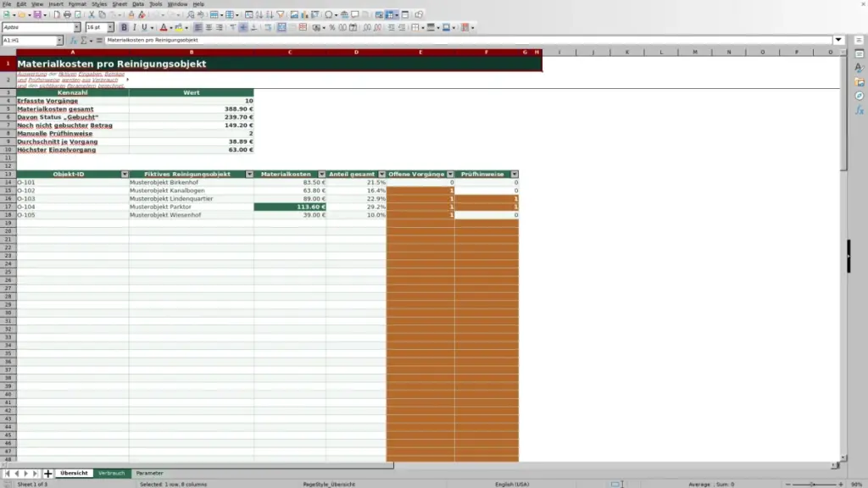This screenshot has width=868, height=488.
Task: Click the formula input line field
Action: pyautogui.click(x=468, y=41)
